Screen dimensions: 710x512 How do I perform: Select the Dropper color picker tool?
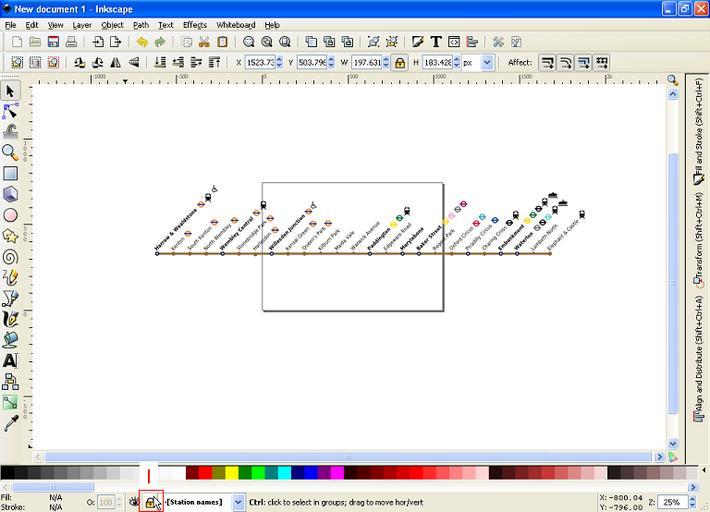[x=10, y=423]
